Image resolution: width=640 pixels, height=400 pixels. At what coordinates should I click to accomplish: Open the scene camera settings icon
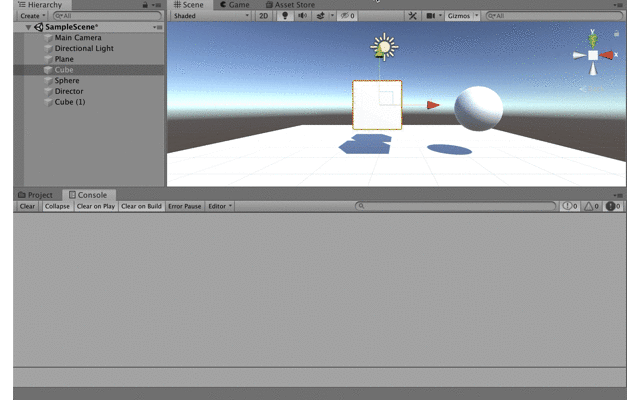(432, 16)
